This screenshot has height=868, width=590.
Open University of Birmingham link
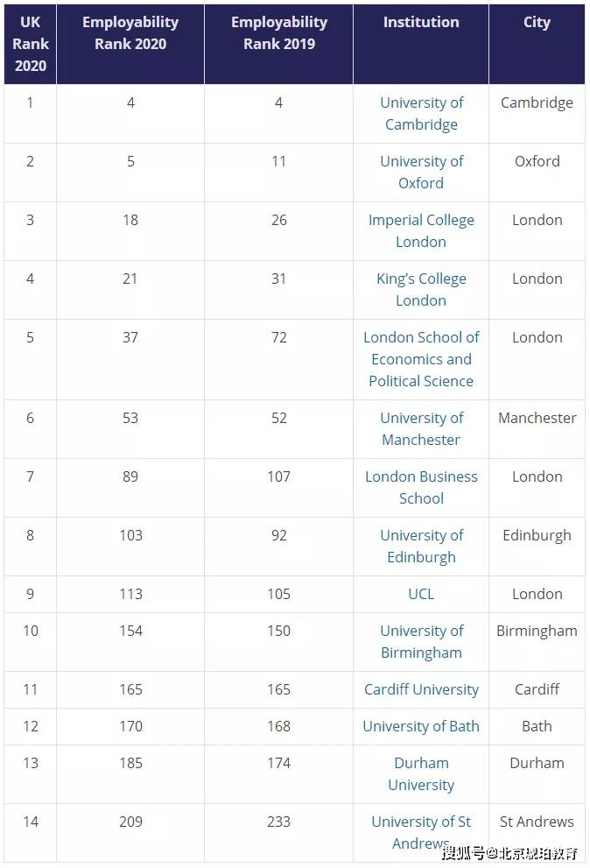tap(421, 642)
